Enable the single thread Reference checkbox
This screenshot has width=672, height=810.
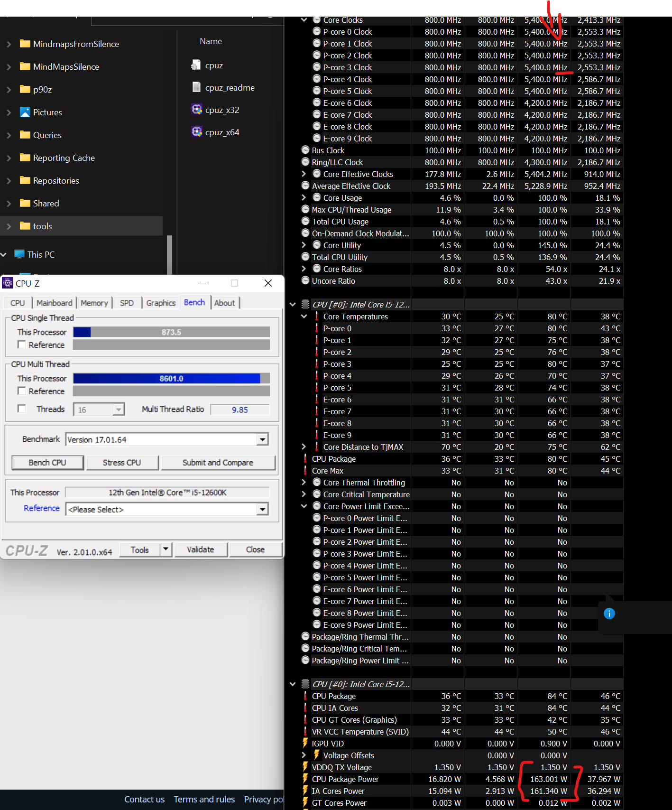tap(21, 344)
